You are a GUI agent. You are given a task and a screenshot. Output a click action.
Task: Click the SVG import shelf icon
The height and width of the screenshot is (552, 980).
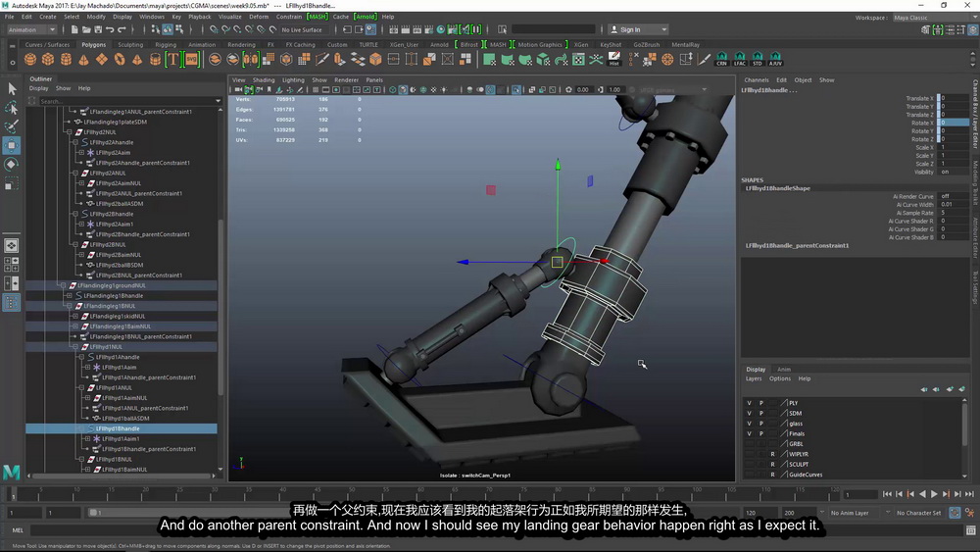pyautogui.click(x=191, y=60)
